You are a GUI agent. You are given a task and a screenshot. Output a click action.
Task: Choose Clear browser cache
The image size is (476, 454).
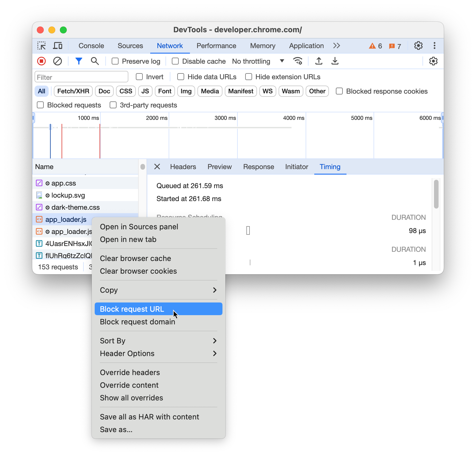pos(135,258)
